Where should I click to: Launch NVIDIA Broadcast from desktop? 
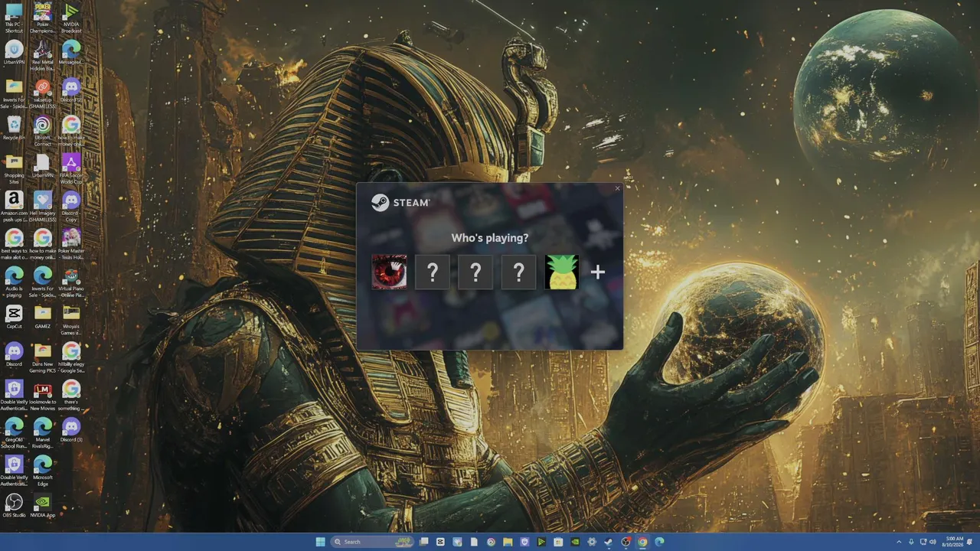(x=71, y=18)
